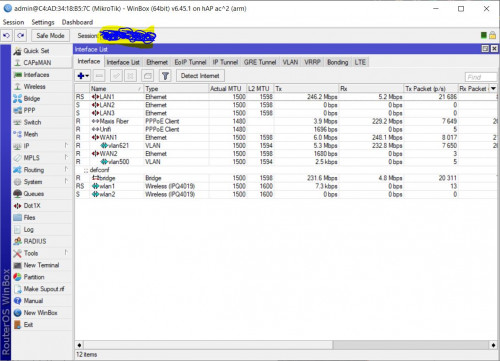Viewport: 500px width, 361px height.
Task: Switch to Ethernet tab
Action: point(157,62)
